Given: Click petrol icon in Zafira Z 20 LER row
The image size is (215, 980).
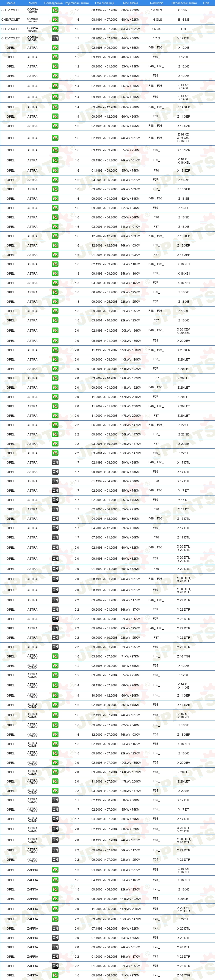Looking at the screenshot, I should click(55, 909).
